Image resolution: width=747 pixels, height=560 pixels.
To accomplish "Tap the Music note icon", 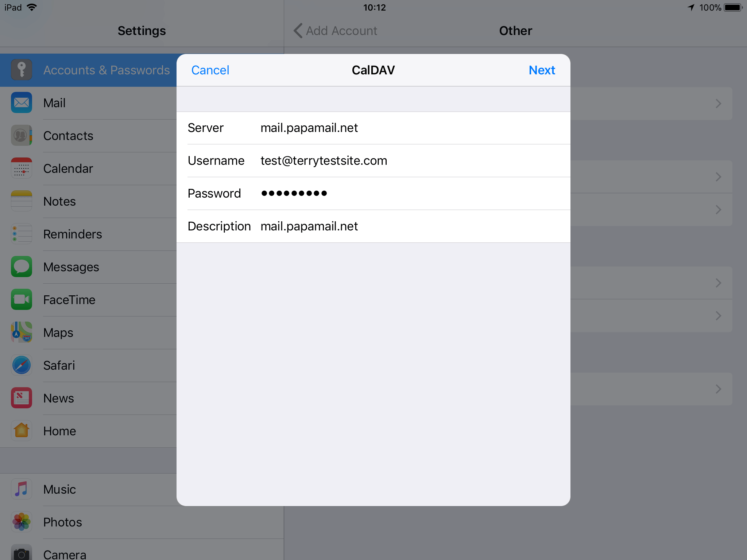I will click(x=22, y=489).
